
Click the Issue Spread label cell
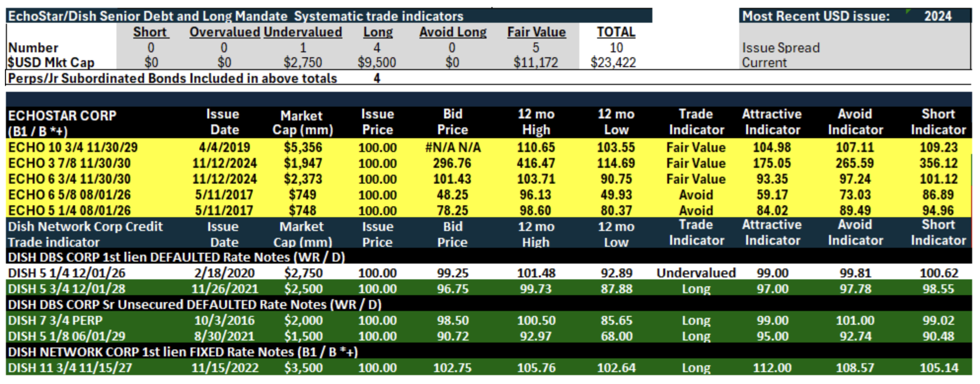click(781, 48)
